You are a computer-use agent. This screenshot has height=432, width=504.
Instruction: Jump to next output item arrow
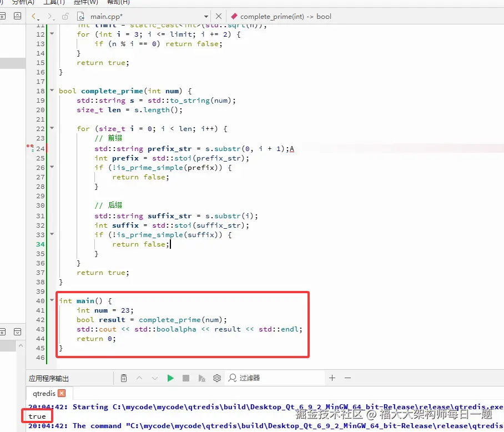(155, 378)
